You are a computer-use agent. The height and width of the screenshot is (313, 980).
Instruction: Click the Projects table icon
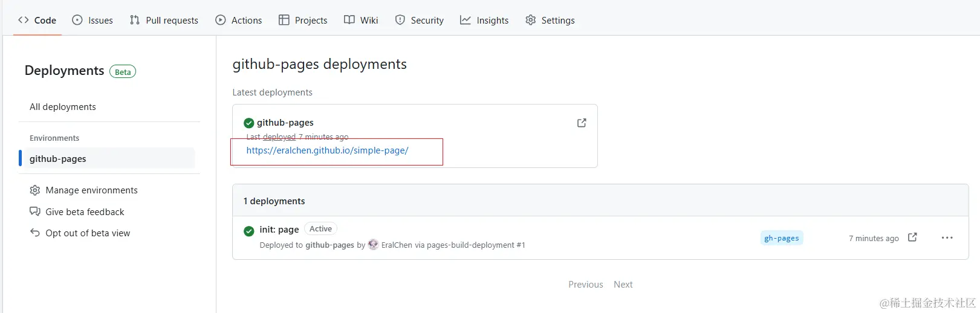pyautogui.click(x=284, y=20)
